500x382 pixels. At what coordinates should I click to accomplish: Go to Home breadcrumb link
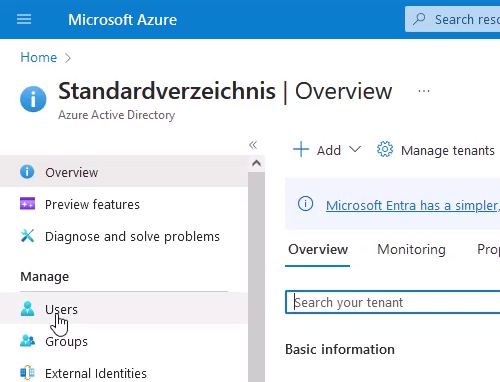pyautogui.click(x=39, y=57)
